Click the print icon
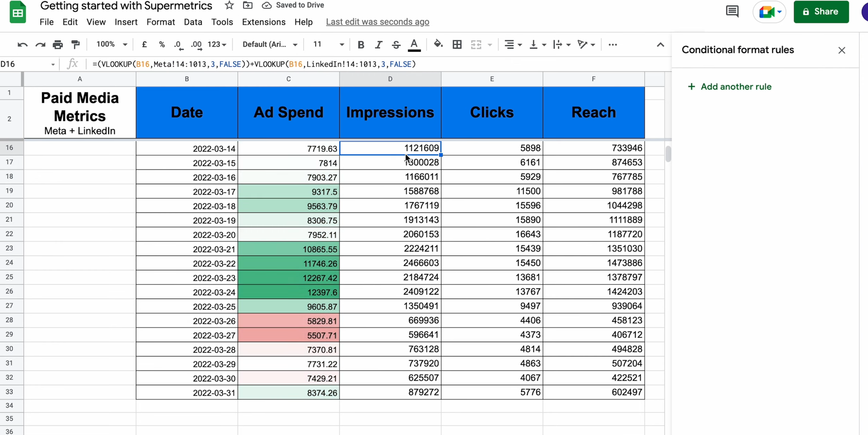This screenshot has height=435, width=868. [58, 45]
